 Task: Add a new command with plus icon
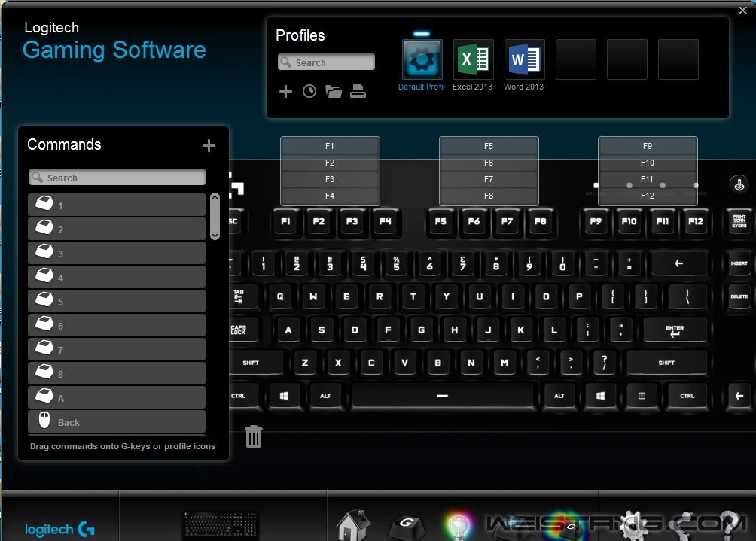tap(209, 145)
